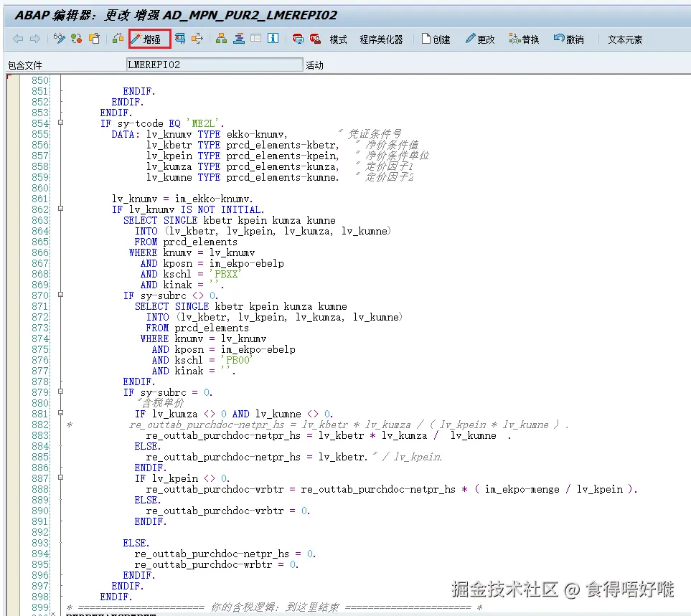The image size is (691, 616).
Task: Set external breakpoint stop-user icon
Action: pyautogui.click(x=315, y=39)
